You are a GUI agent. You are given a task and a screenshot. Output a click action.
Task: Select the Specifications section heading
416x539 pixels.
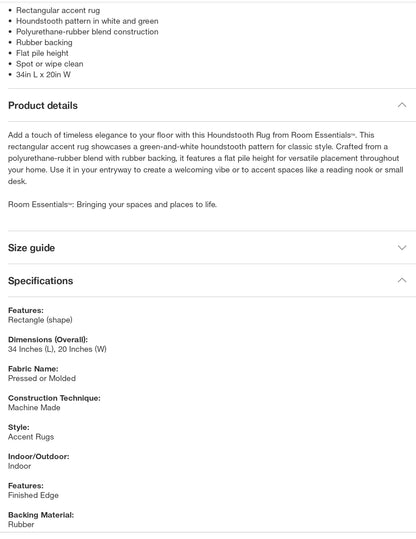41,281
